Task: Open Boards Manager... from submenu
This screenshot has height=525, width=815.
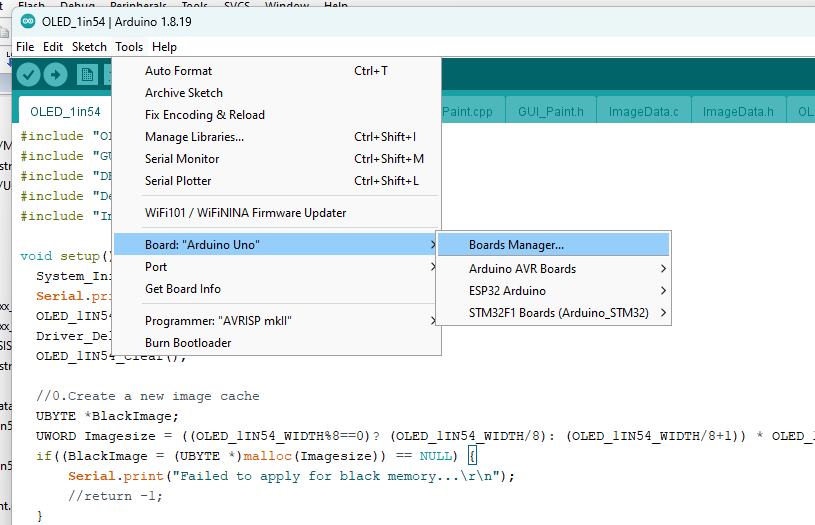Action: pos(554,244)
